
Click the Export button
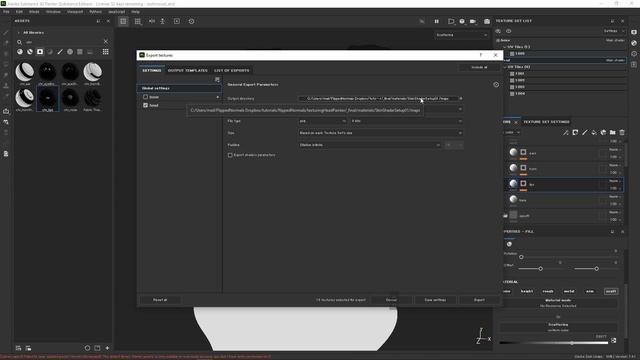(x=479, y=300)
